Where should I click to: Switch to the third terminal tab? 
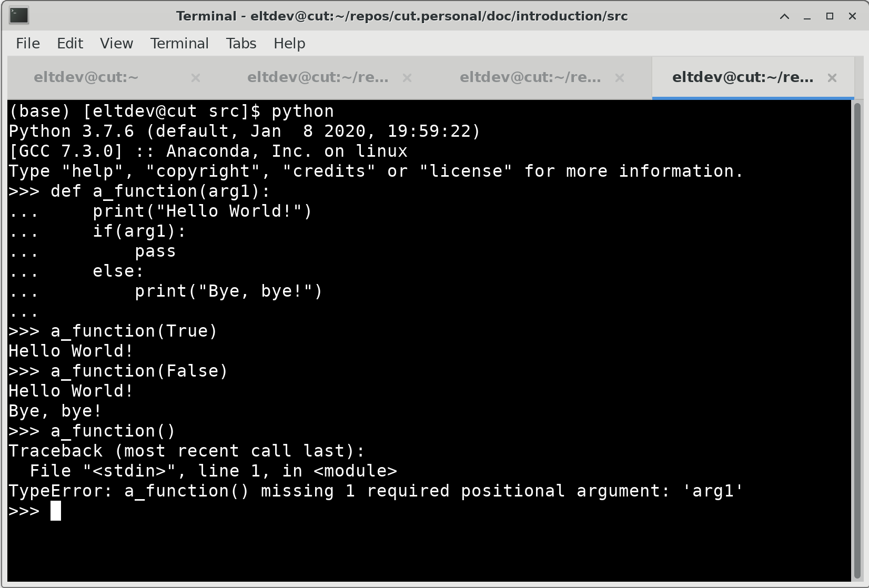[x=530, y=77]
